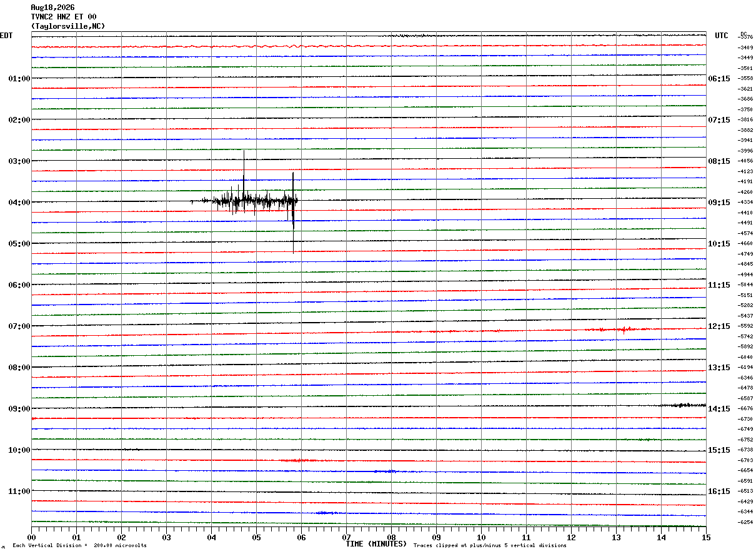The height and width of the screenshot is (554, 756).
Task: Click the '09:00' EDT time label
Action: (x=19, y=409)
